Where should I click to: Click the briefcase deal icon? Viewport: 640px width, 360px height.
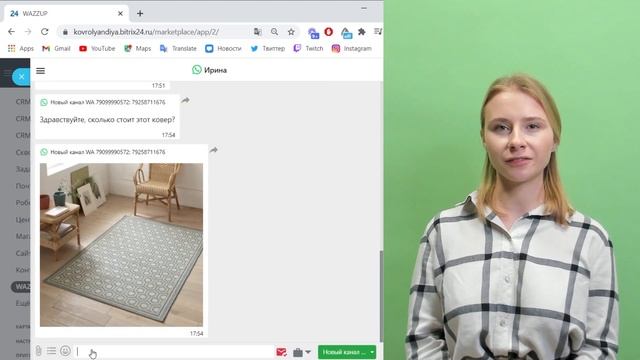[x=298, y=352]
